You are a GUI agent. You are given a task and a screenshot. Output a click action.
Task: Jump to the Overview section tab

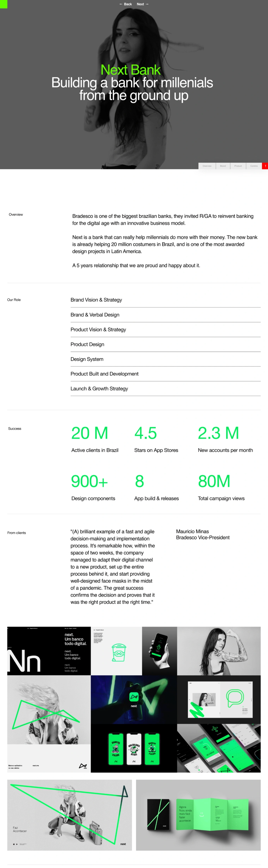pyautogui.click(x=207, y=166)
